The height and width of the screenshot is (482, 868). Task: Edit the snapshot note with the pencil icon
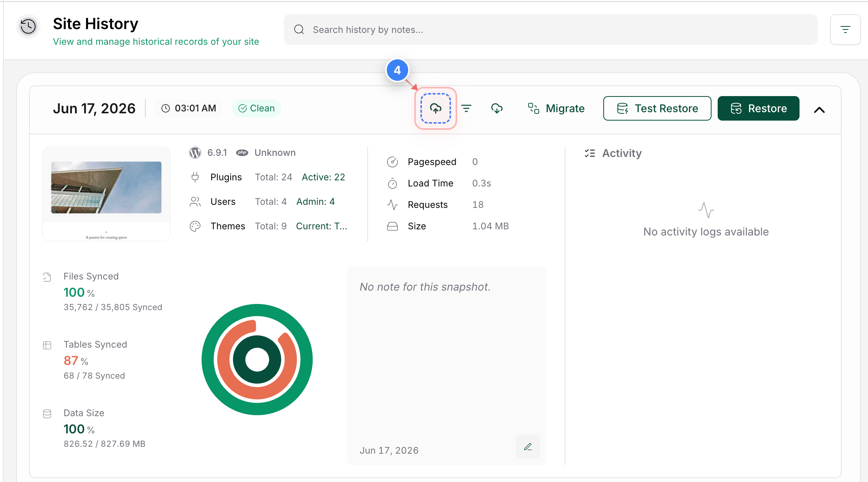click(x=528, y=446)
